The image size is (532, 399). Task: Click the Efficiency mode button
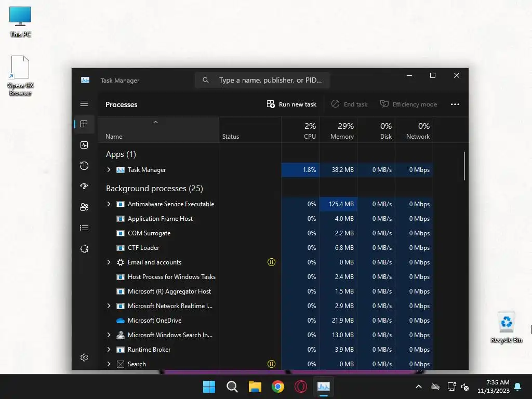[x=408, y=104]
